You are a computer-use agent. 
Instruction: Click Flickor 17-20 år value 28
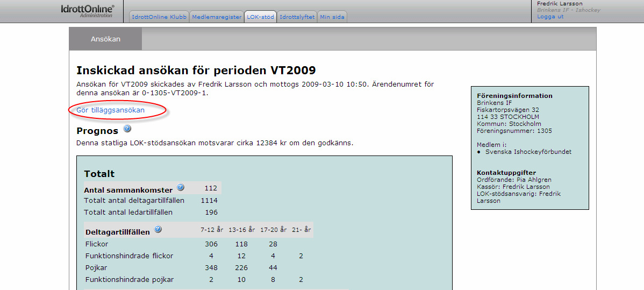pos(273,244)
